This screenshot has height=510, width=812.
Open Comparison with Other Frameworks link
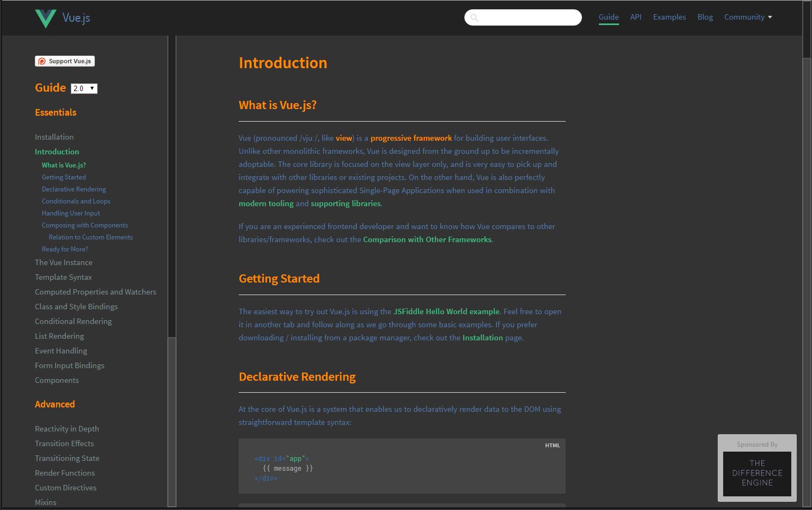(427, 239)
